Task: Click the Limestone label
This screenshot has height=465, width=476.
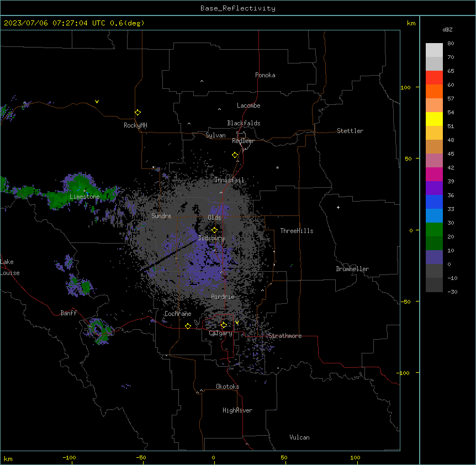Action: point(84,197)
